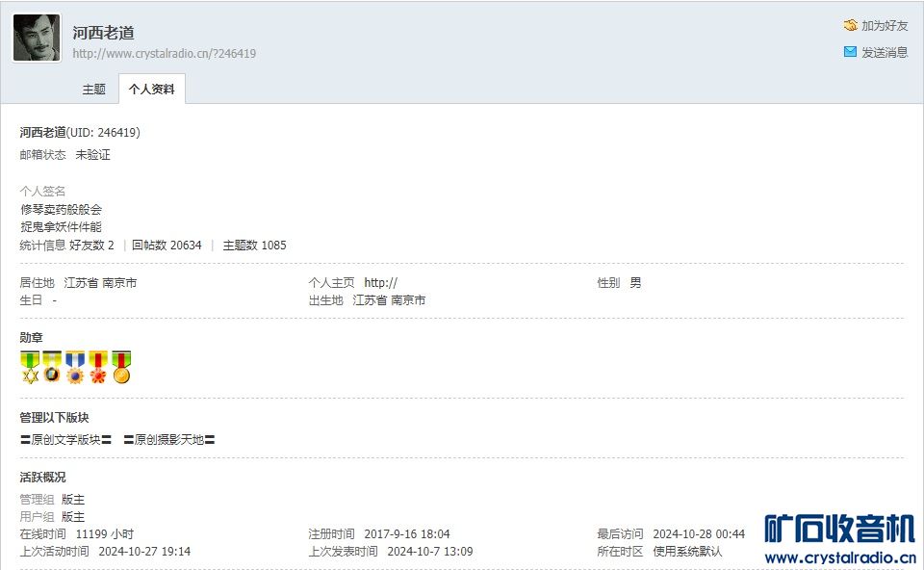Click the gender value 男
The image size is (924, 570).
click(x=635, y=283)
